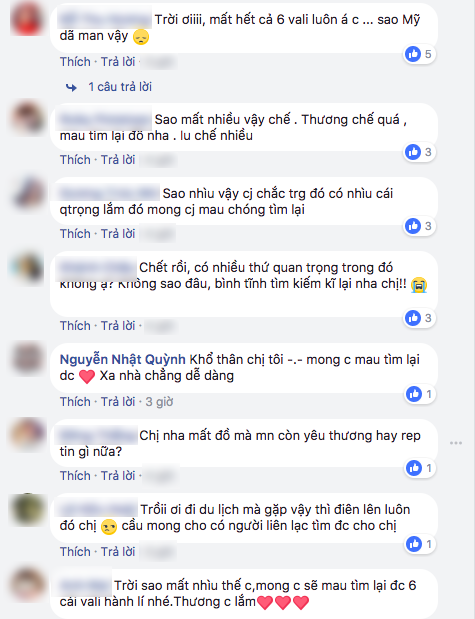The width and height of the screenshot is (475, 619).
Task: Click like badge on 'Chị nha mất đồ' comment
Action: pos(420,468)
